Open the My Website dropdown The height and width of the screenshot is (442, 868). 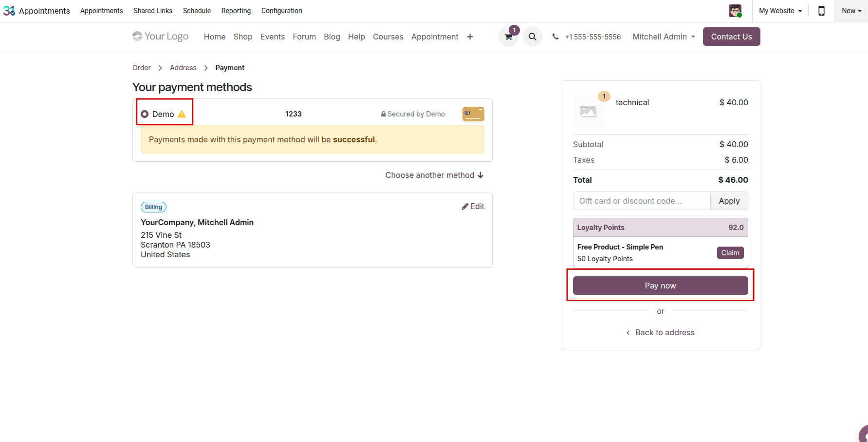(780, 11)
